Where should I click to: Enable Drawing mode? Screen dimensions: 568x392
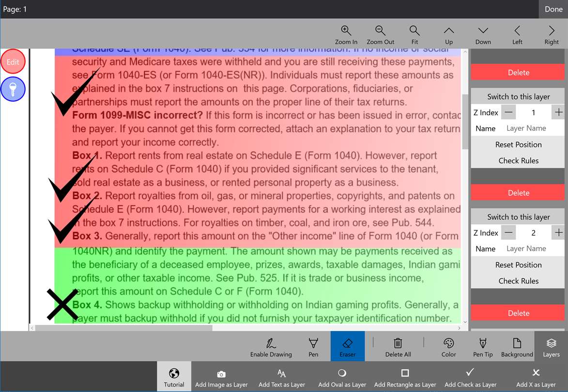tap(271, 347)
